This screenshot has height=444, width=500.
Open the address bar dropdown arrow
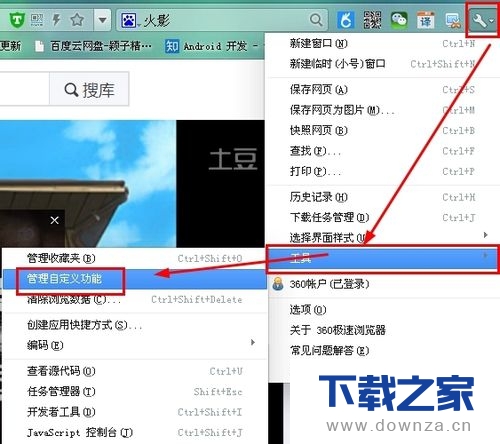click(102, 20)
